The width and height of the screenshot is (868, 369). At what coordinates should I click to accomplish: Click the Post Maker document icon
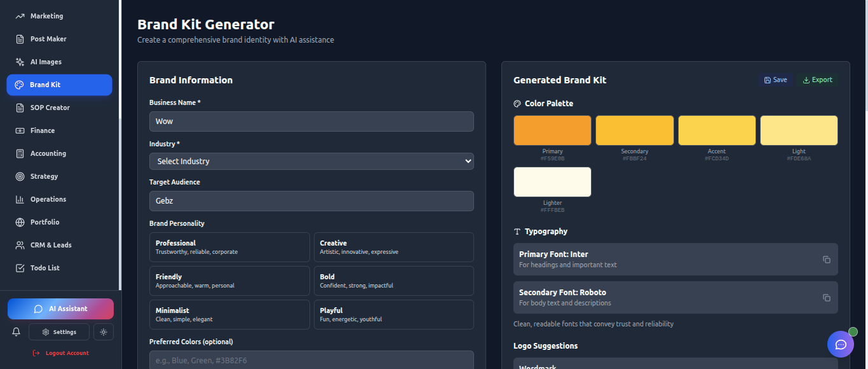coord(20,39)
